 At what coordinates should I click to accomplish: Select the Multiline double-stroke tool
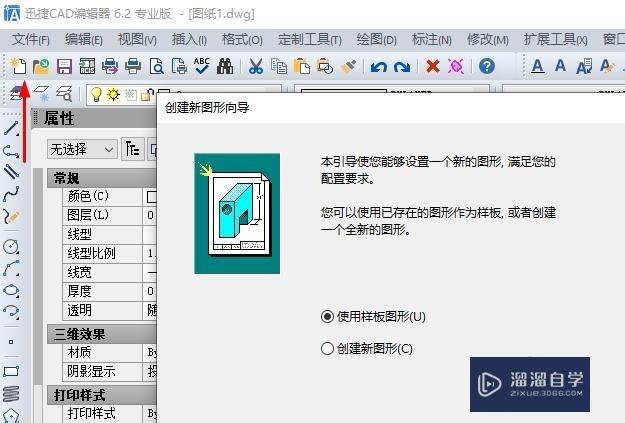[x=11, y=171]
